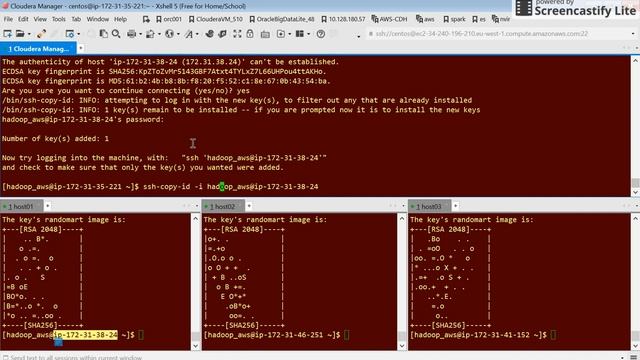Expand the encoding globe dropdown arrow
Image resolution: width=640 pixels, height=360 pixels.
[x=178, y=34]
